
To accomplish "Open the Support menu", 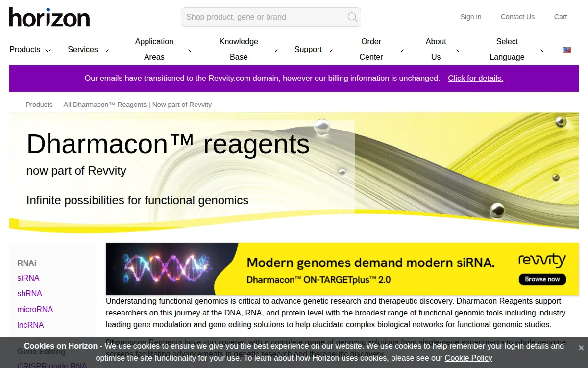I will coord(308,49).
